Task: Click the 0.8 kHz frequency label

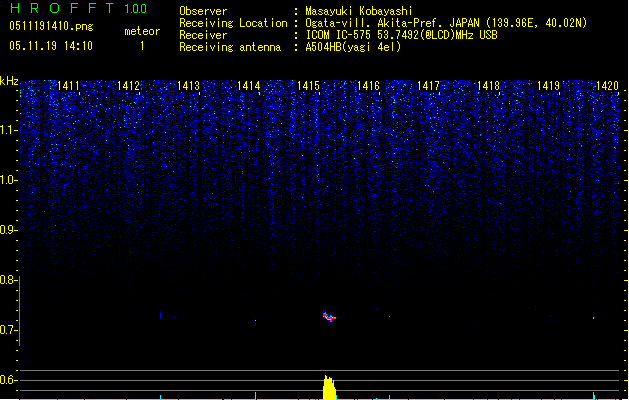Action: pos(8,280)
